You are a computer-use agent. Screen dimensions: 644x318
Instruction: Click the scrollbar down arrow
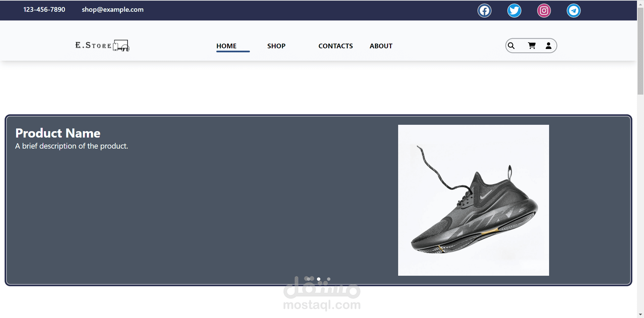[x=640, y=315]
